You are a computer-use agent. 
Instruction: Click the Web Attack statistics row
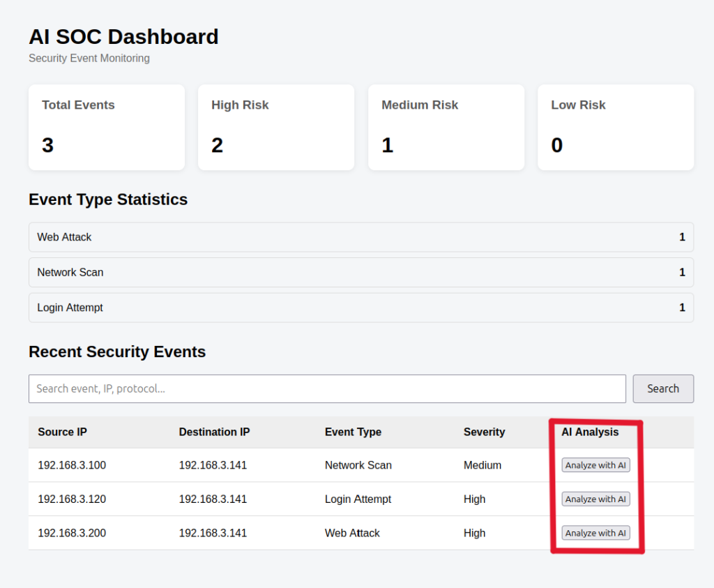coord(361,237)
